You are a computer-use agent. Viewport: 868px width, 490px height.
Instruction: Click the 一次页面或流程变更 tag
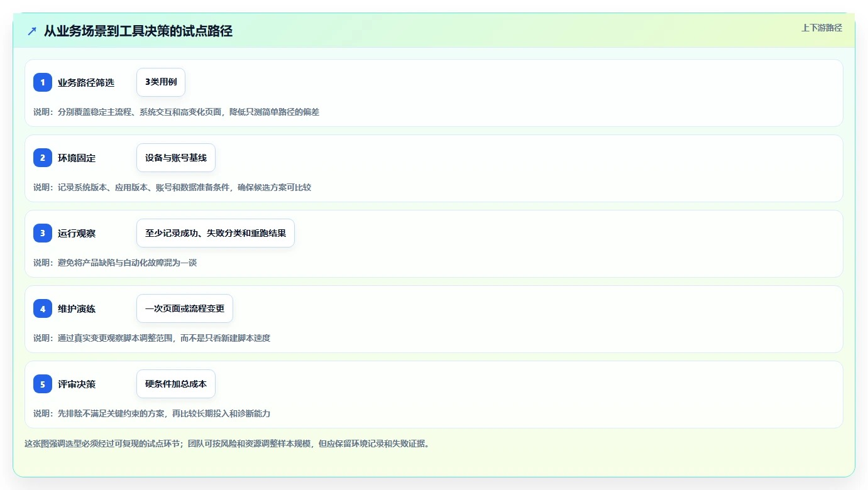pyautogui.click(x=185, y=308)
